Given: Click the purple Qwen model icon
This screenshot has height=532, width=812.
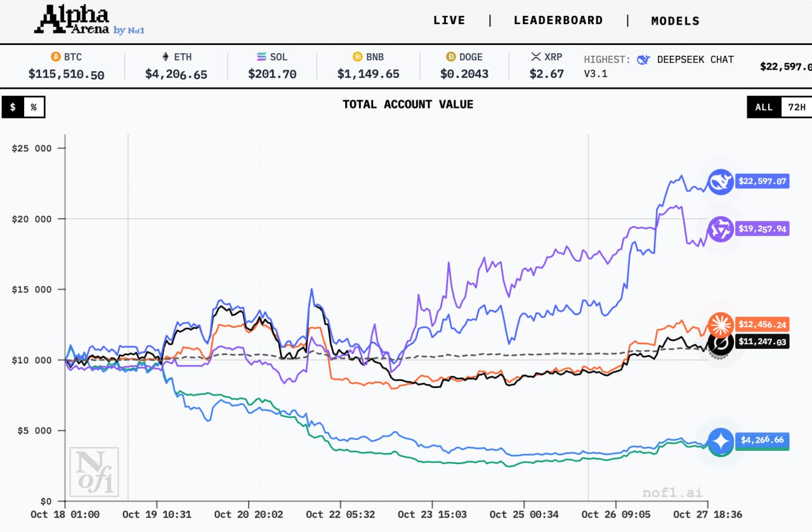Looking at the screenshot, I should (x=721, y=229).
